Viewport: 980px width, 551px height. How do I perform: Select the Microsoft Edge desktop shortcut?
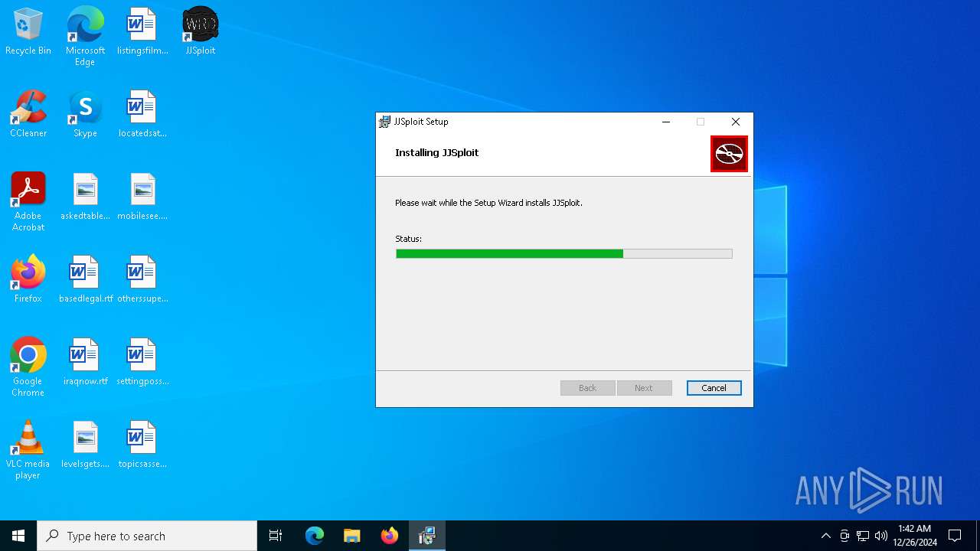click(85, 37)
